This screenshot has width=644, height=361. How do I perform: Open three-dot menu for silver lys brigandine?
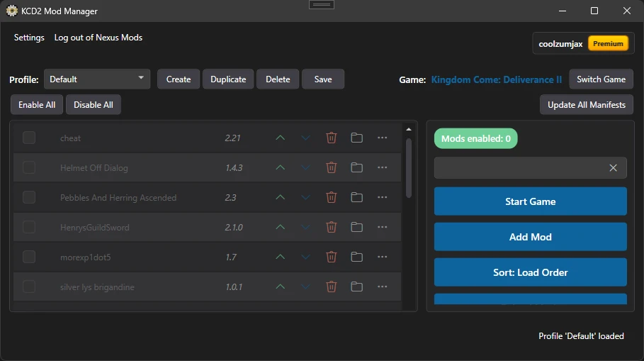[x=382, y=287]
